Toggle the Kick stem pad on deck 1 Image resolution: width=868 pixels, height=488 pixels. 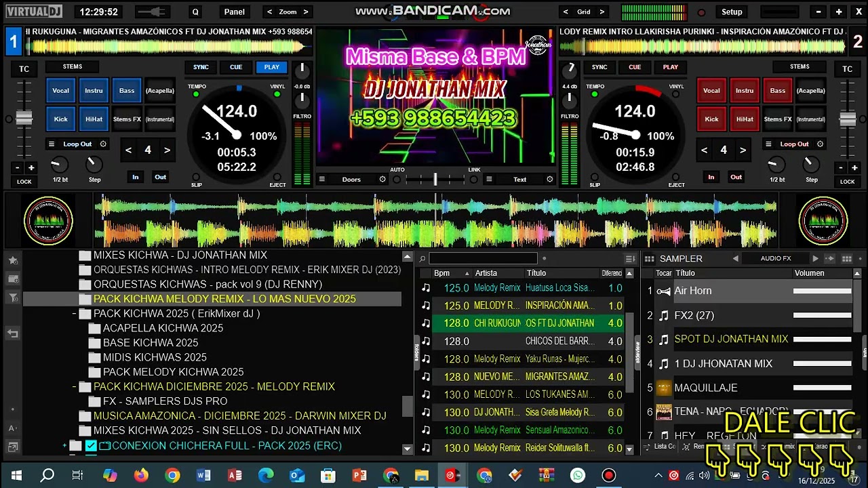point(61,119)
